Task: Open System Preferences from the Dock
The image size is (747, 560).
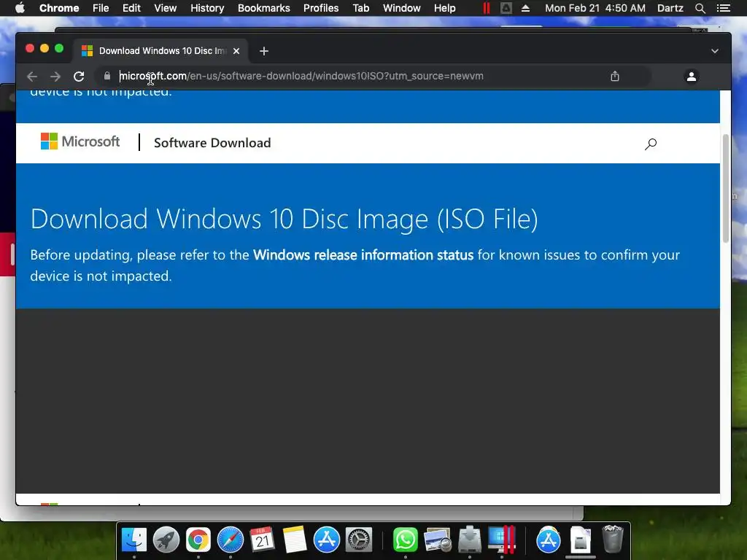Action: (359, 540)
